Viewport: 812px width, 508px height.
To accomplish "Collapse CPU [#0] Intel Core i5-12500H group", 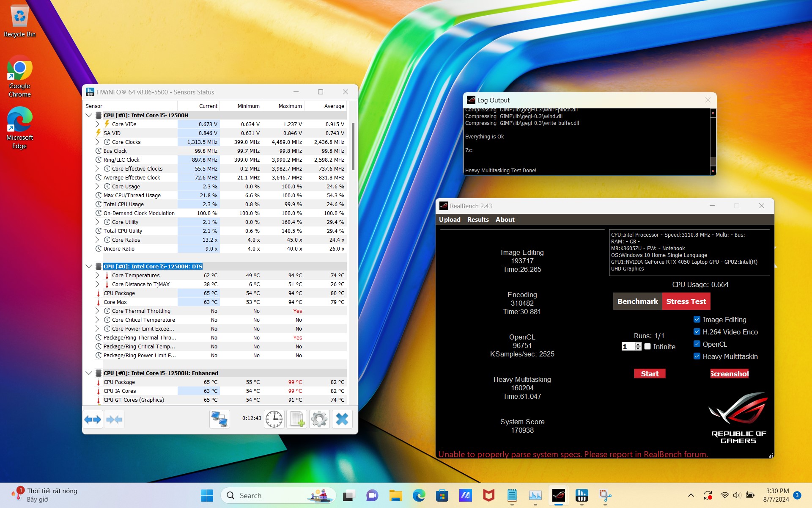I will (89, 115).
